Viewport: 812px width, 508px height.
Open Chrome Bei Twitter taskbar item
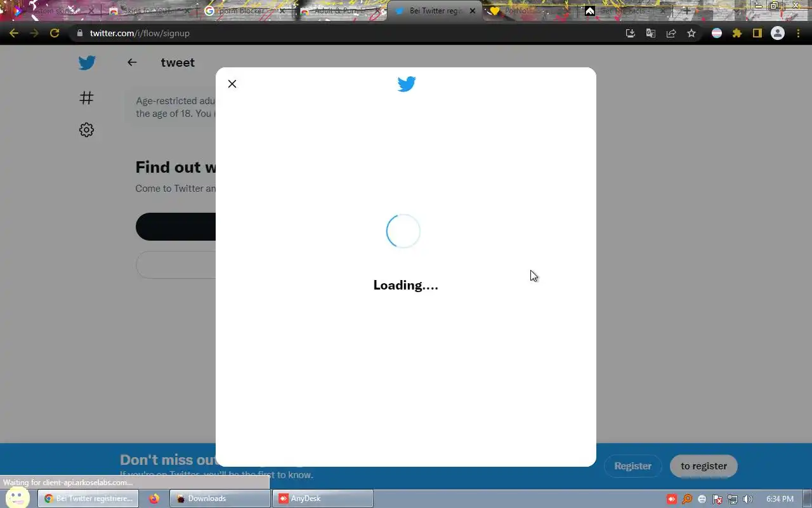(x=88, y=498)
